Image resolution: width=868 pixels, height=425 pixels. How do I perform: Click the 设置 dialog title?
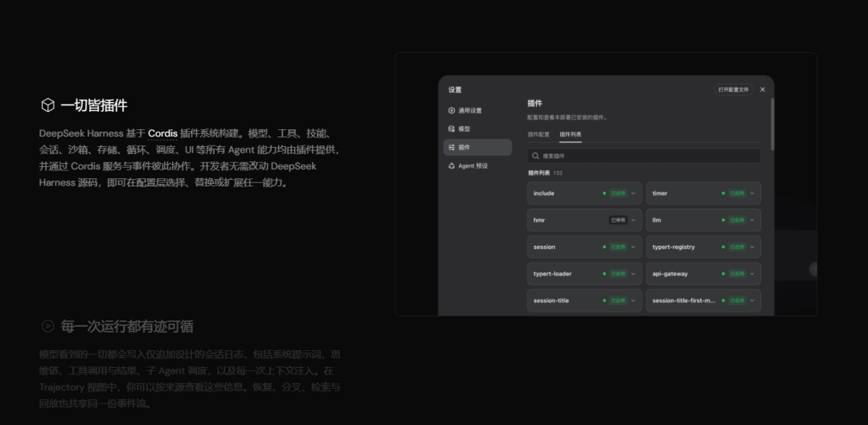coord(455,90)
